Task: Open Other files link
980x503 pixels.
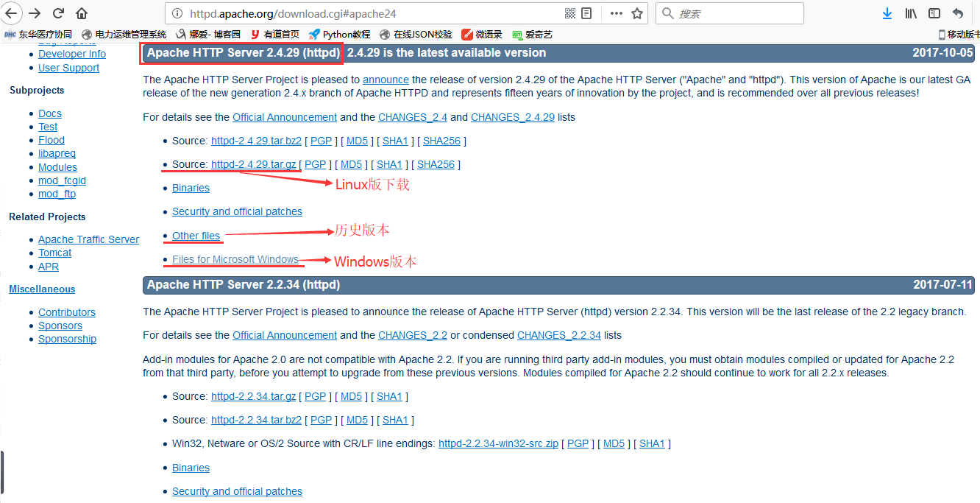Action: [x=196, y=236]
